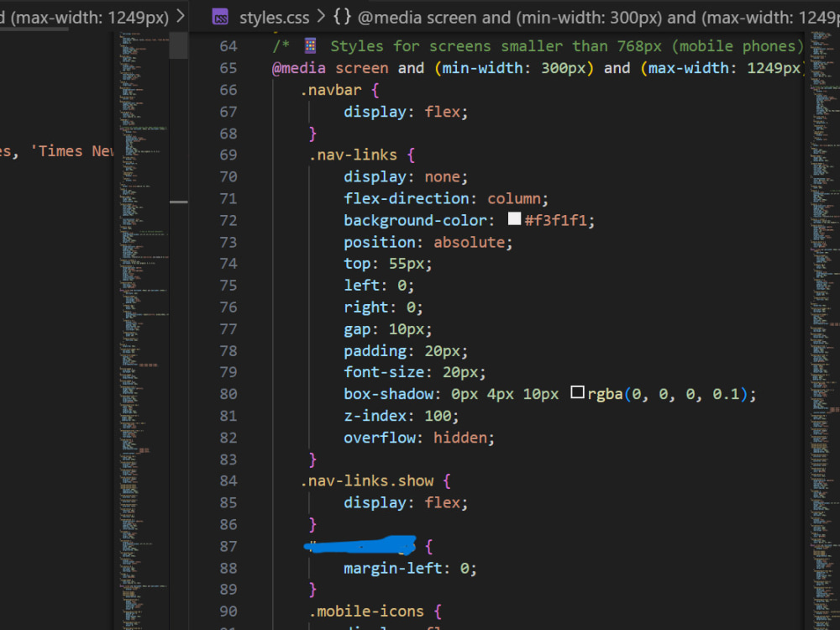Click line number 64 in the gutter

(x=228, y=46)
